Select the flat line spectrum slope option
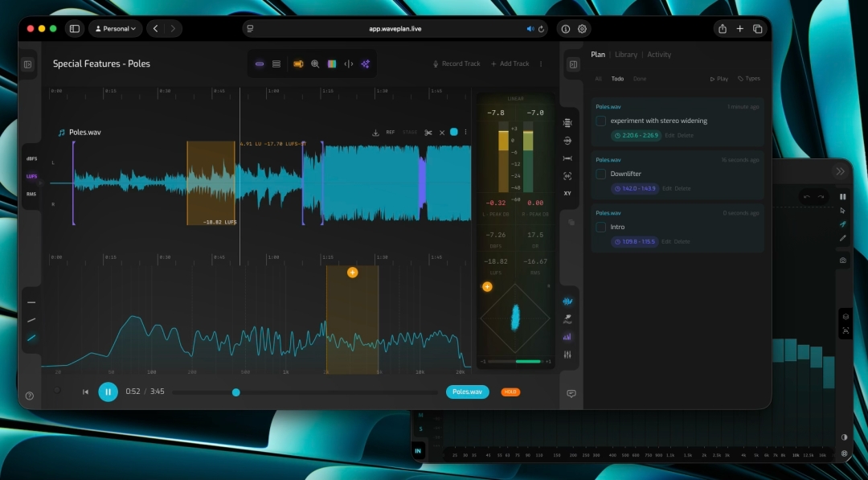The height and width of the screenshot is (480, 868). (31, 302)
